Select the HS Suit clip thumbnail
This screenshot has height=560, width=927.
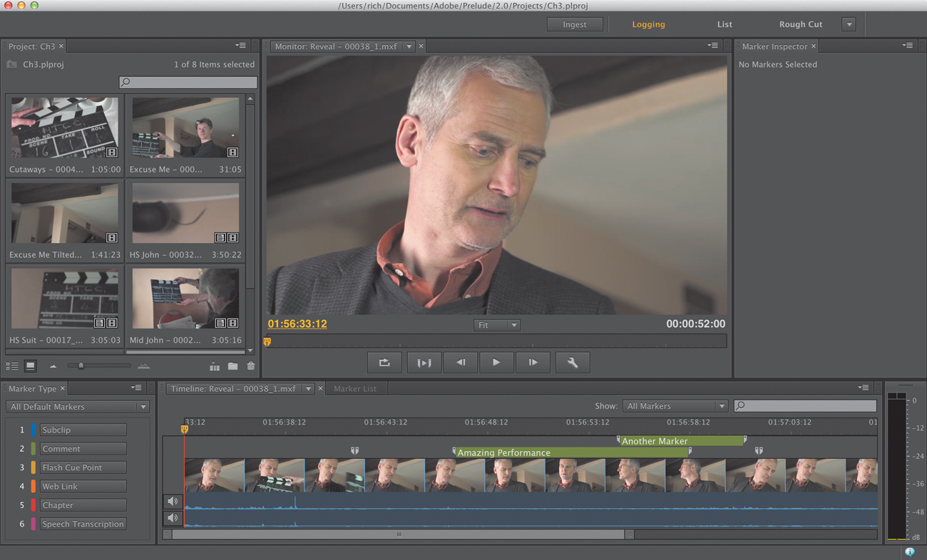(x=65, y=299)
